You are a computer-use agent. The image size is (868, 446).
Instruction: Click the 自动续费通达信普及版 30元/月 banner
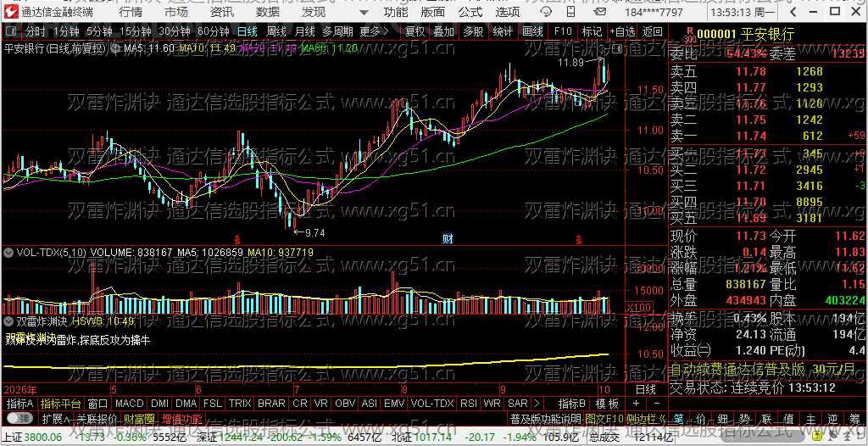[762, 368]
